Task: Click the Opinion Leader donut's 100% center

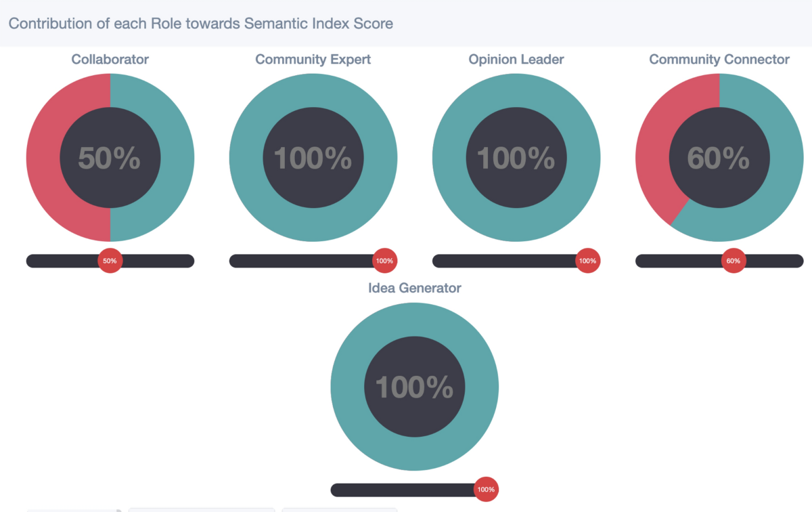Action: point(516,158)
